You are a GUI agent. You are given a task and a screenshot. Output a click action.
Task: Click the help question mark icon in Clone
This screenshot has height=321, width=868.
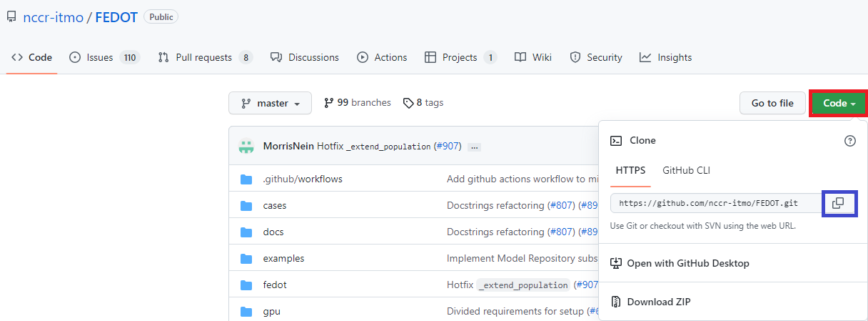click(x=849, y=141)
